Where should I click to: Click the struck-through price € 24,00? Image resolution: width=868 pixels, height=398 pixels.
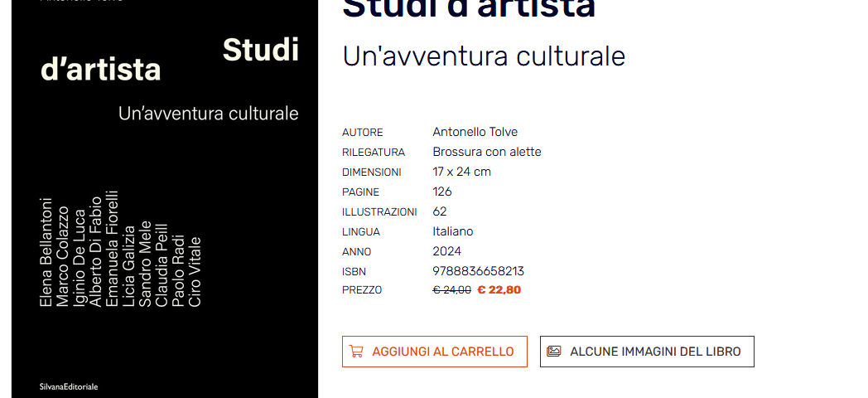(x=451, y=290)
